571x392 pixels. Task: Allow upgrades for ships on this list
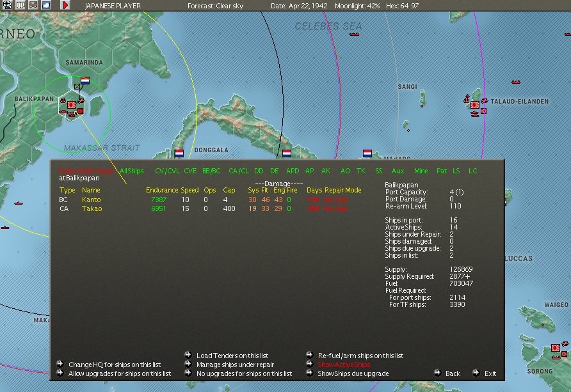tap(120, 373)
